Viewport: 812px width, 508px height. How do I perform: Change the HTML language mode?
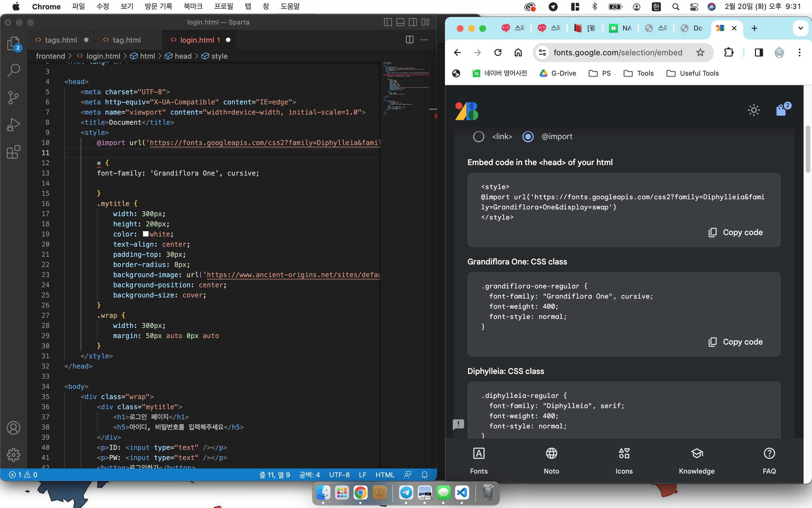pyautogui.click(x=385, y=475)
